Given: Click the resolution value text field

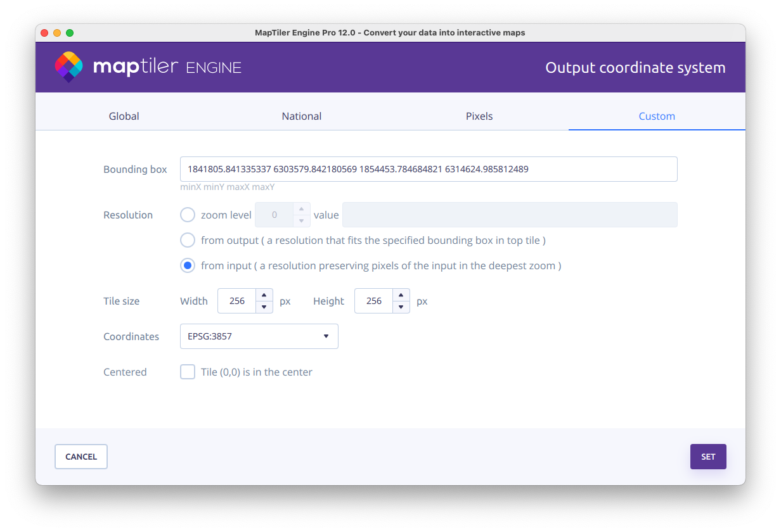Looking at the screenshot, I should (509, 215).
